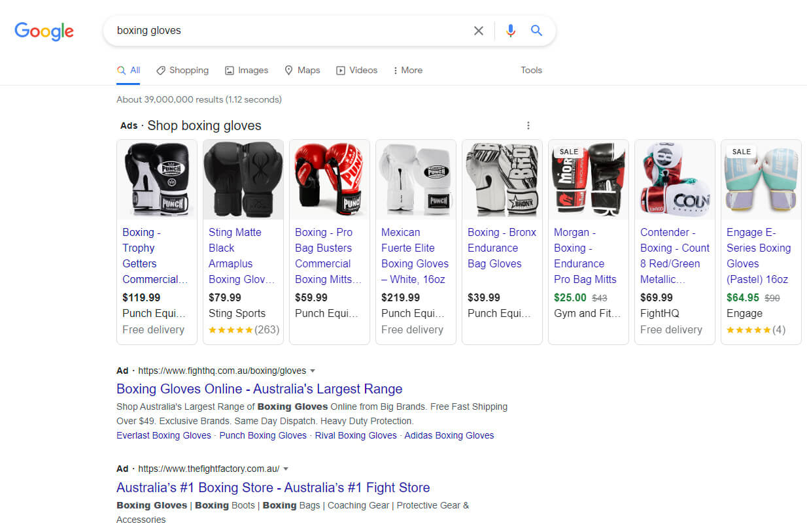Open Boxing Gloves Online - Australia's Largest Range
This screenshot has width=807, height=532.
pos(259,389)
